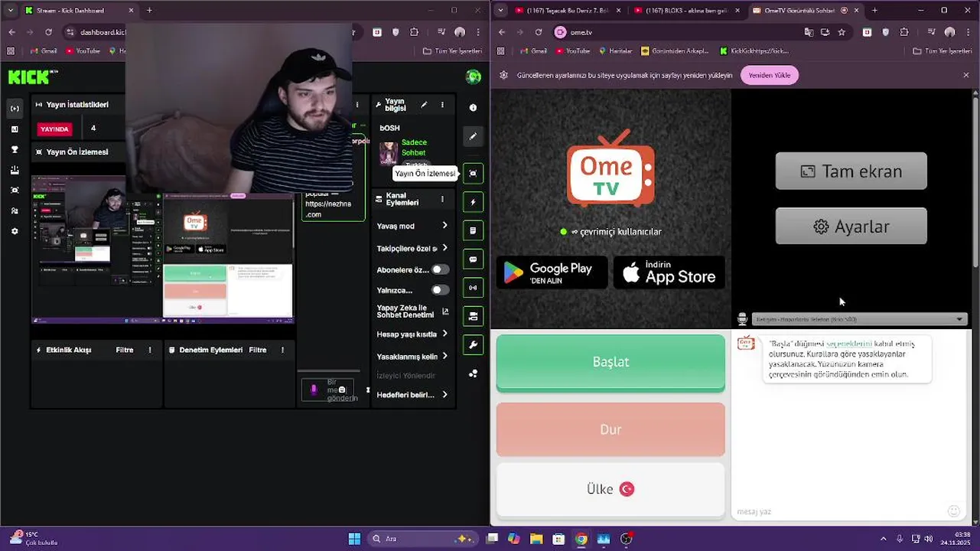
Task: Click green Başlat button
Action: coord(610,362)
